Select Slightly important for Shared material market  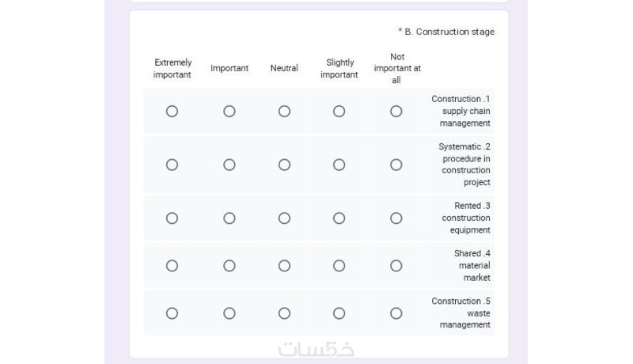(x=339, y=266)
